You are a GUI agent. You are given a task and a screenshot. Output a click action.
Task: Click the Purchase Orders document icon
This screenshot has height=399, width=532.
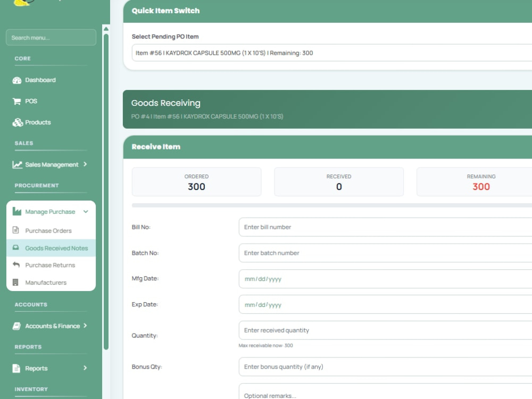[15, 230]
